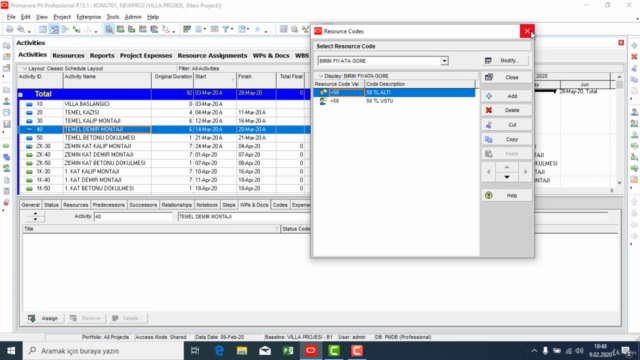The width and height of the screenshot is (640, 360).
Task: Click the Projects icon in left sidebar
Action: (x=7, y=90)
